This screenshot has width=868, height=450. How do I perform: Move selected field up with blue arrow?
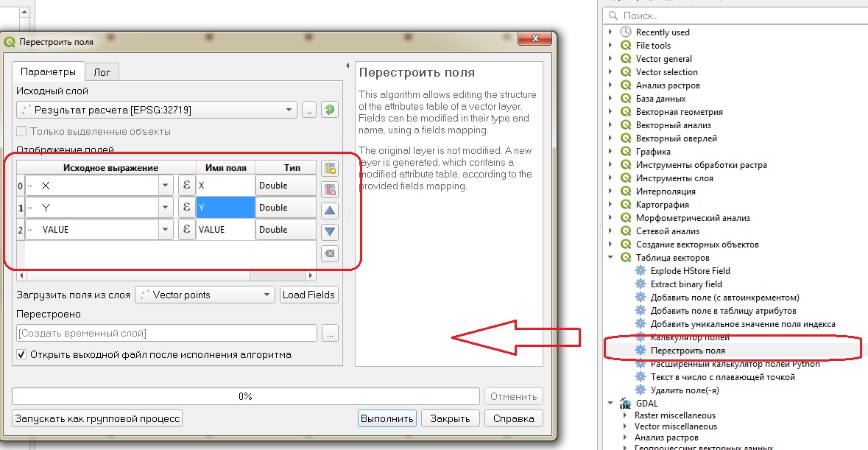[329, 211]
